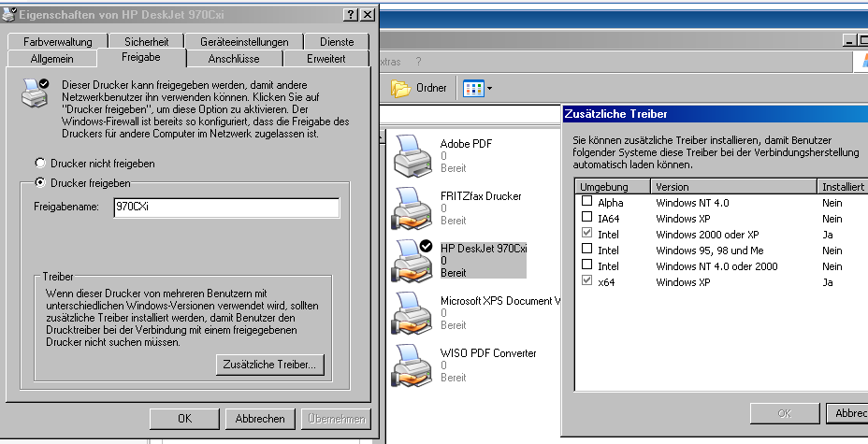Check the IA64 Windows XP driver checkbox

pyautogui.click(x=586, y=217)
